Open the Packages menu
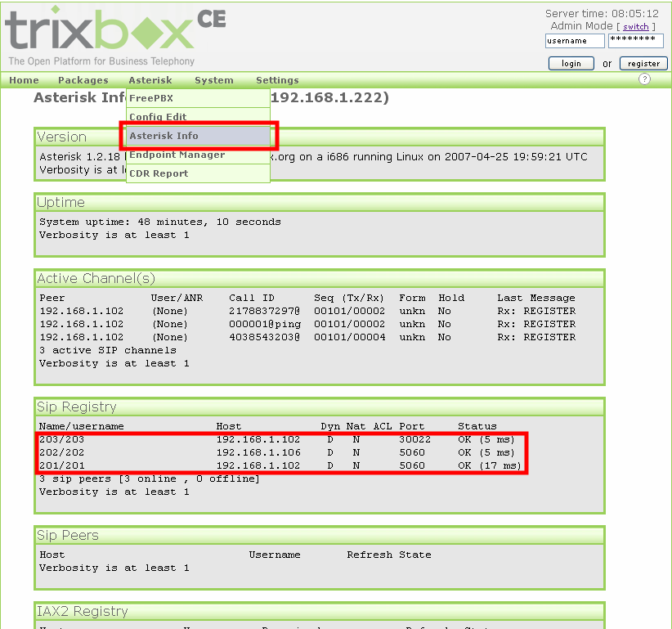Screen dimensions: 672x629 pyautogui.click(x=83, y=80)
